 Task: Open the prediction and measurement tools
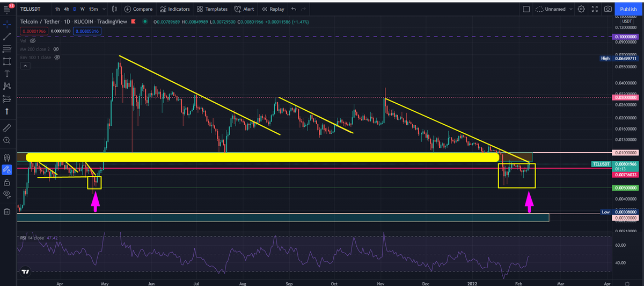[x=7, y=98]
